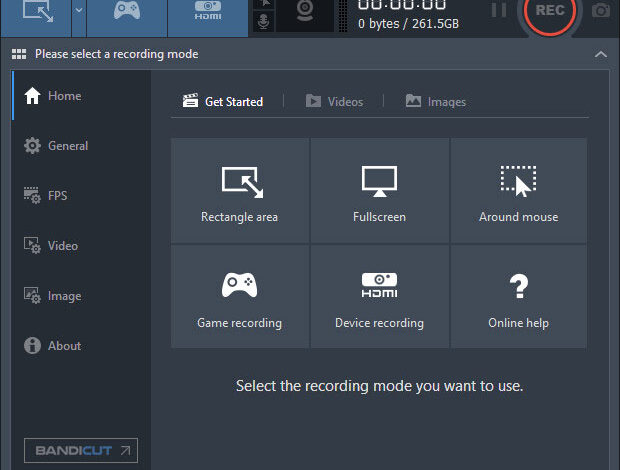
Task: Click the grid icon beside recording mode prompt
Action: click(x=19, y=54)
